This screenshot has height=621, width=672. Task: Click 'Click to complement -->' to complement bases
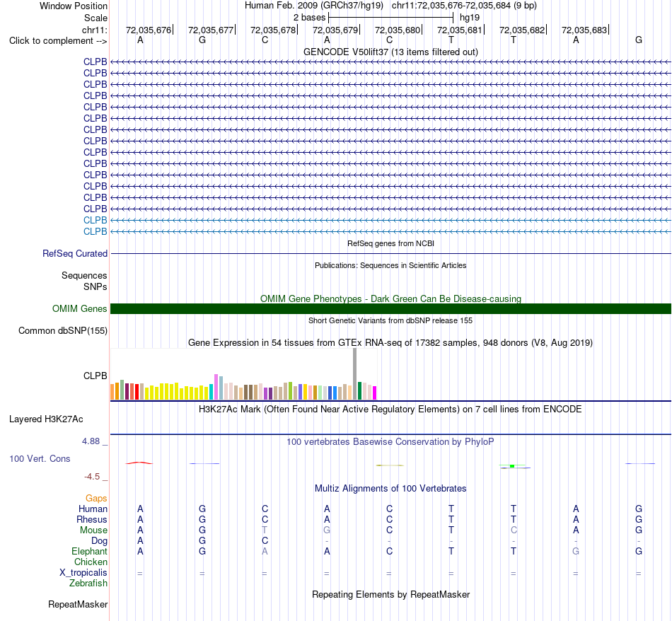(58, 41)
